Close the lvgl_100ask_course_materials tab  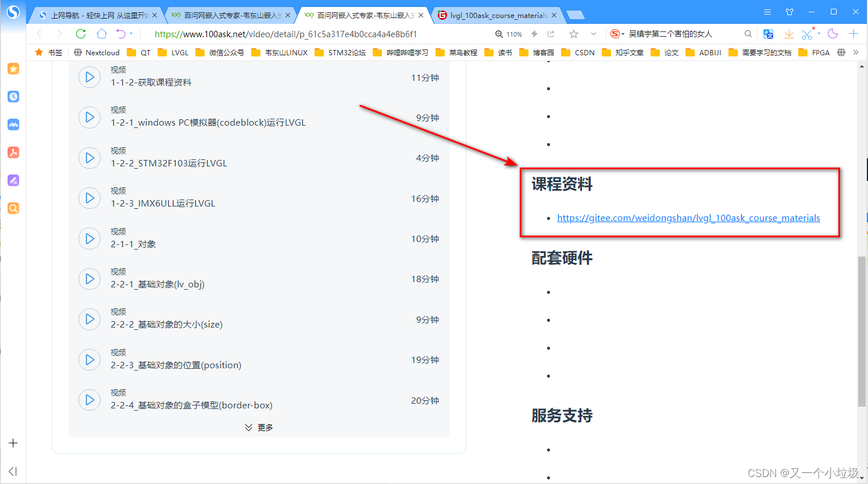click(554, 15)
